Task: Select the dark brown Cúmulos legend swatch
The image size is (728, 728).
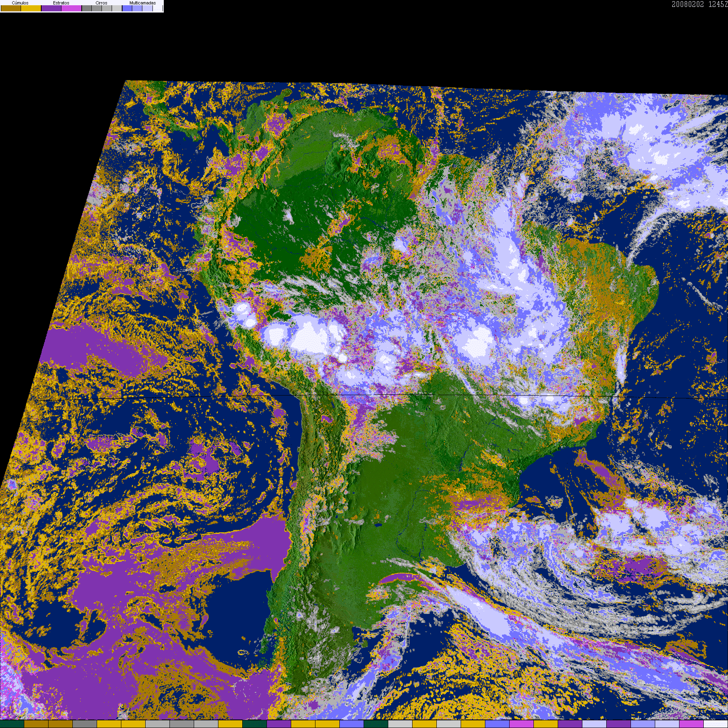Action: click(11, 8)
